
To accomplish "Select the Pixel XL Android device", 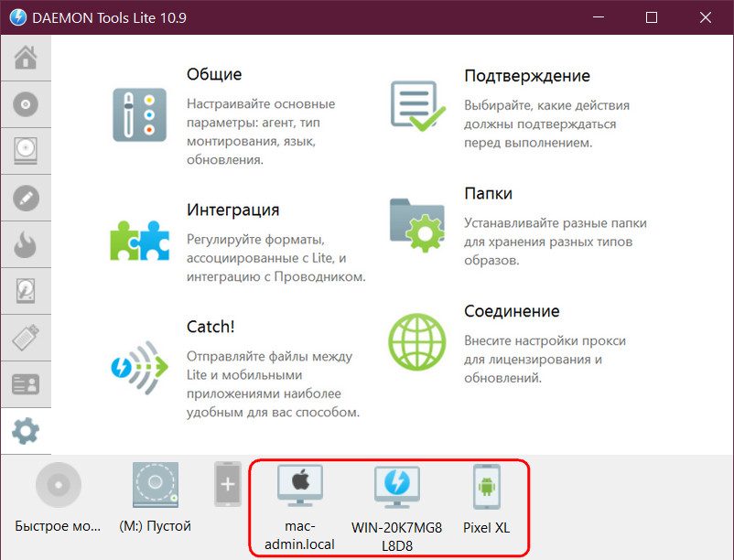I will coord(487,487).
